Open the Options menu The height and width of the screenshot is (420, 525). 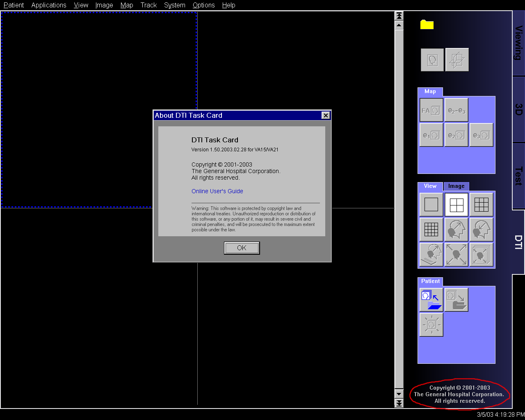[204, 5]
